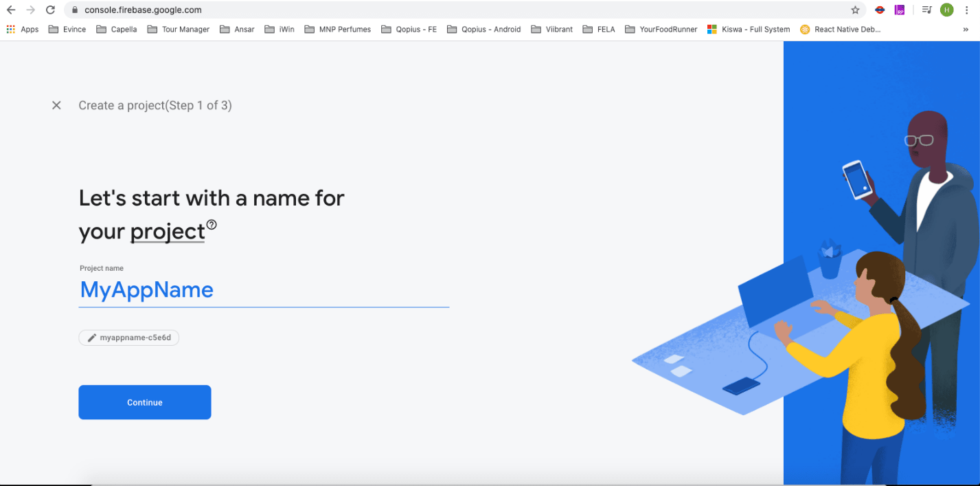980x486 pixels.
Task: Focus the Project name text field
Action: pyautogui.click(x=264, y=290)
